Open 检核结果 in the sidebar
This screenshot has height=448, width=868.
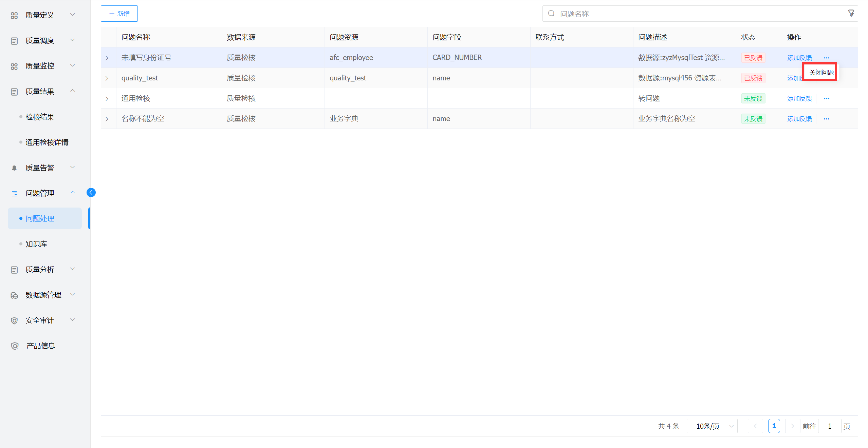[40, 117]
